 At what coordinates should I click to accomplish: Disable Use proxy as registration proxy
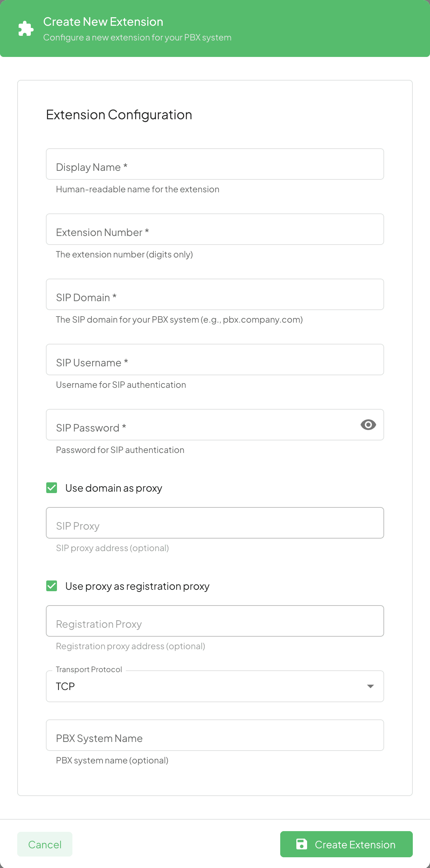pyautogui.click(x=51, y=586)
